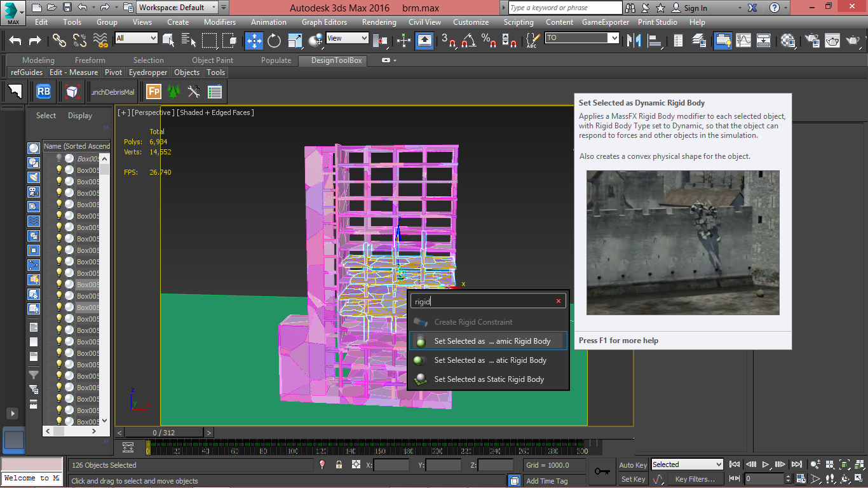
Task: Clear search field with red X
Action: coord(559,301)
